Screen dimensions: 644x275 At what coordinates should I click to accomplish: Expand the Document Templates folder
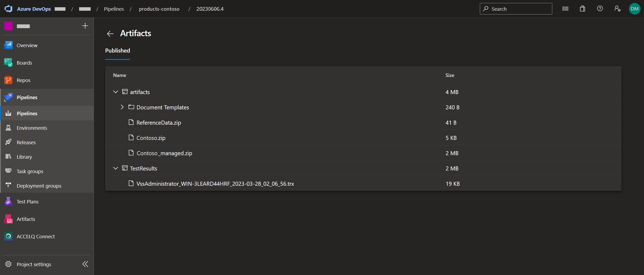coord(122,107)
